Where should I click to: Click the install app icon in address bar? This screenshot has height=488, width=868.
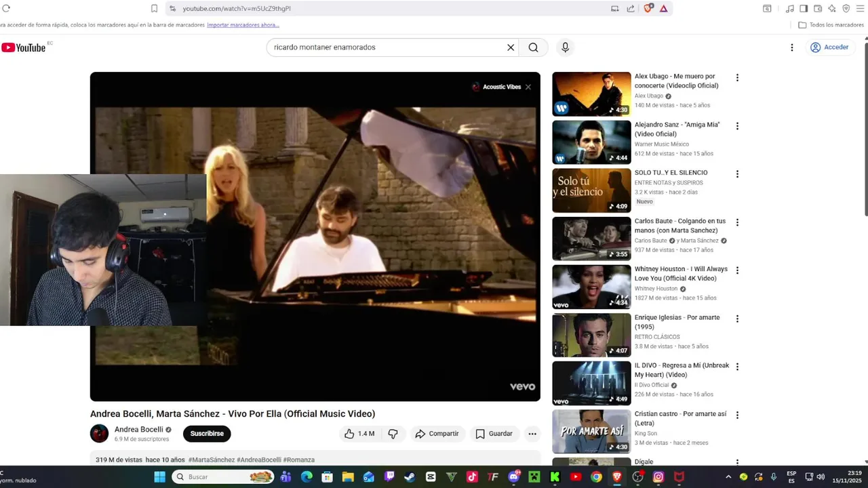click(615, 8)
